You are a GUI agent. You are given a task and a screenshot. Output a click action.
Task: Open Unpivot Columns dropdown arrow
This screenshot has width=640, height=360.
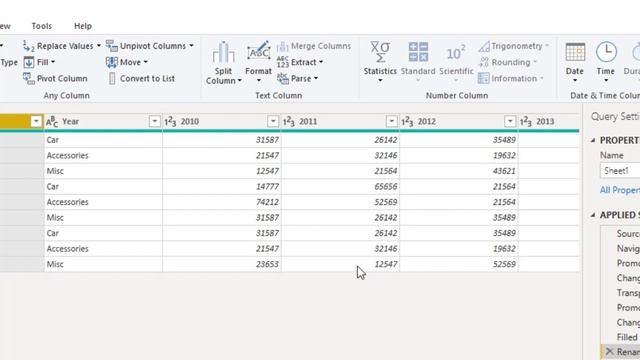click(191, 46)
